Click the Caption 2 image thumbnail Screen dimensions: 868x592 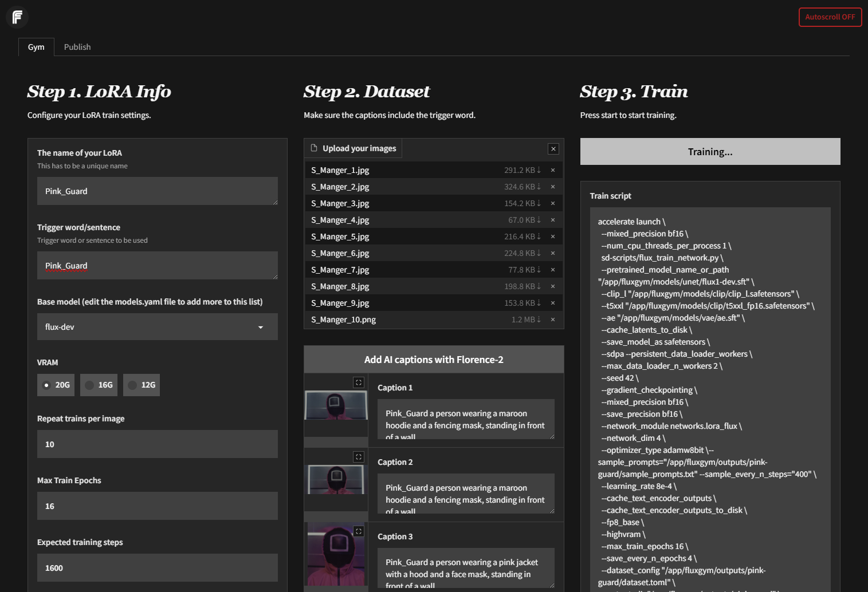(336, 480)
